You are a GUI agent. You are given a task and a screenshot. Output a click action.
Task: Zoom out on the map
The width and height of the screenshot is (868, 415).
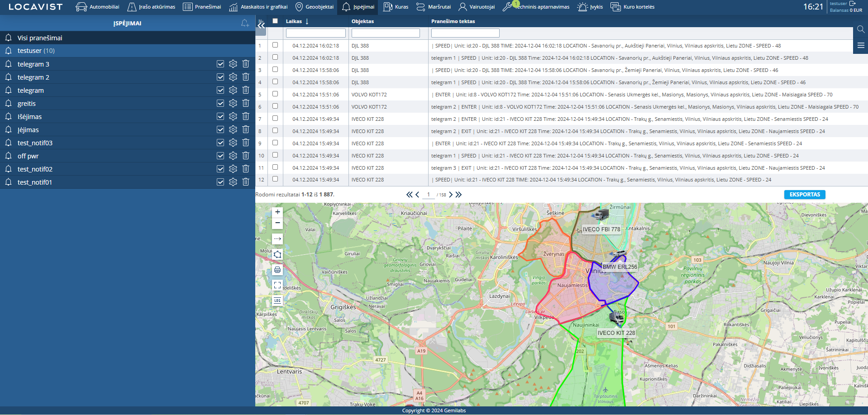[277, 223]
